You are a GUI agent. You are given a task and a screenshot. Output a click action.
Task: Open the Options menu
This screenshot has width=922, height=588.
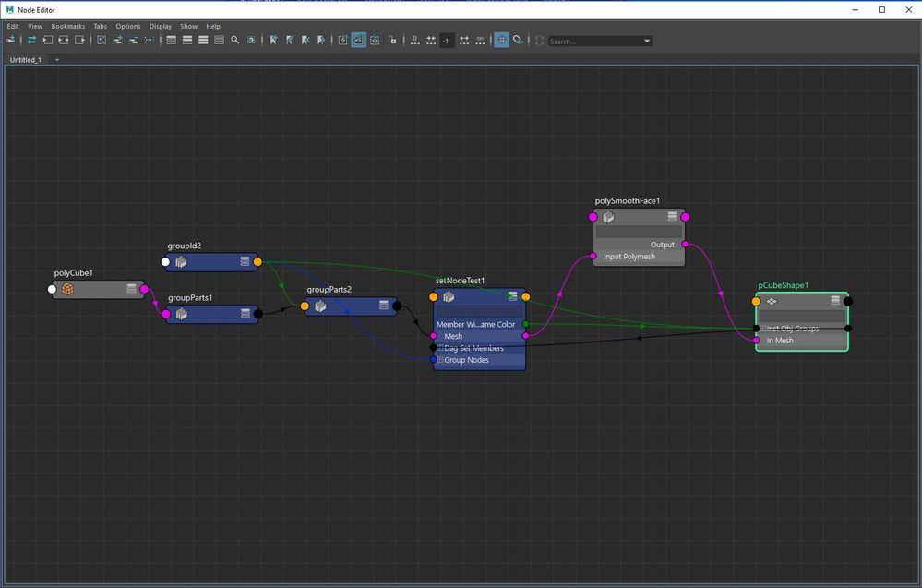click(x=128, y=26)
